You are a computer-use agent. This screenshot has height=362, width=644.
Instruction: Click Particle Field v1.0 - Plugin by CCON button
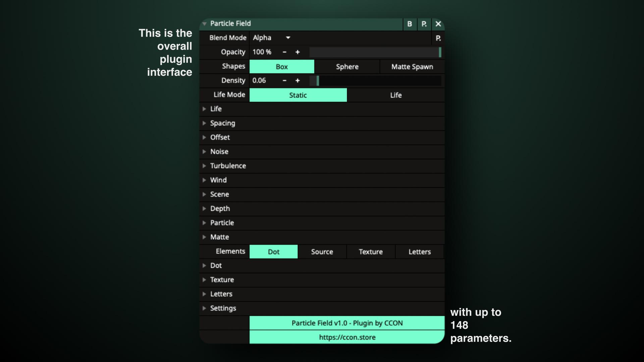click(x=347, y=323)
